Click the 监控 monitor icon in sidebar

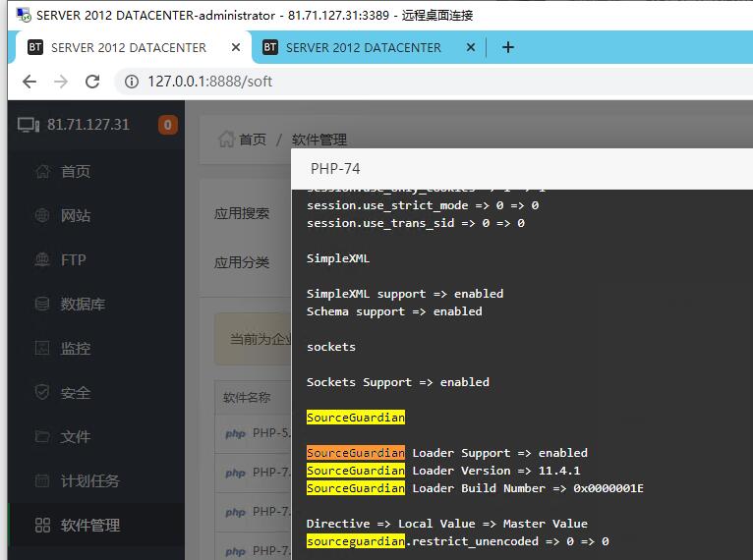42,348
